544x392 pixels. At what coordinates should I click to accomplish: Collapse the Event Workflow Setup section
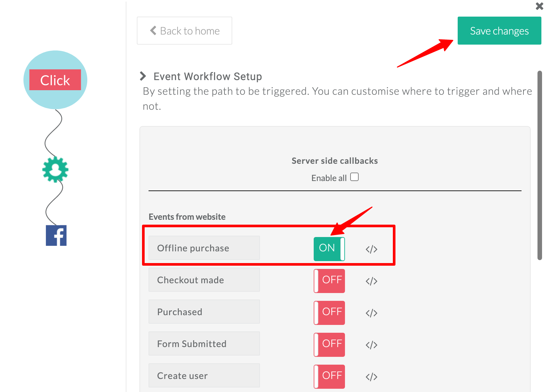142,76
